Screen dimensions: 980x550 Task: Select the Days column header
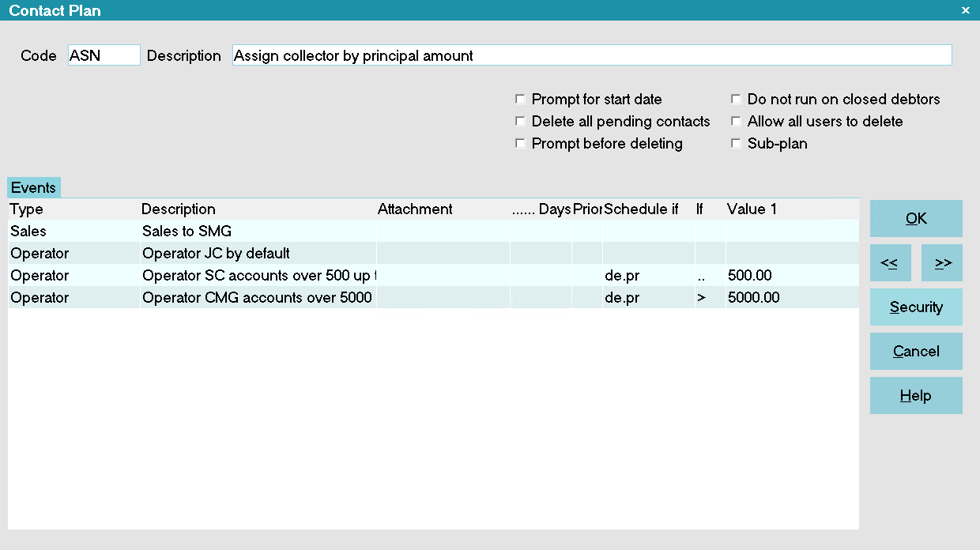541,209
